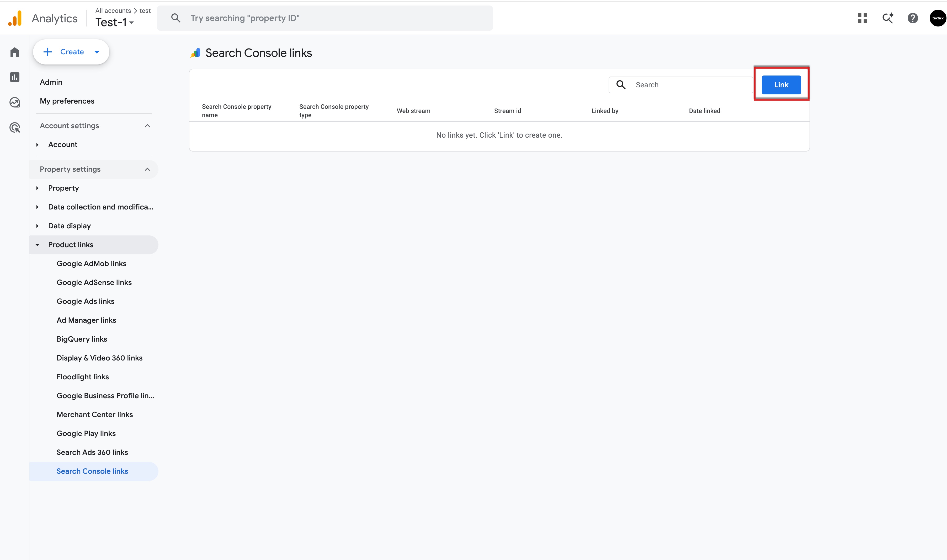The image size is (947, 560).
Task: Click the Search Console property name column header
Action: point(237,111)
